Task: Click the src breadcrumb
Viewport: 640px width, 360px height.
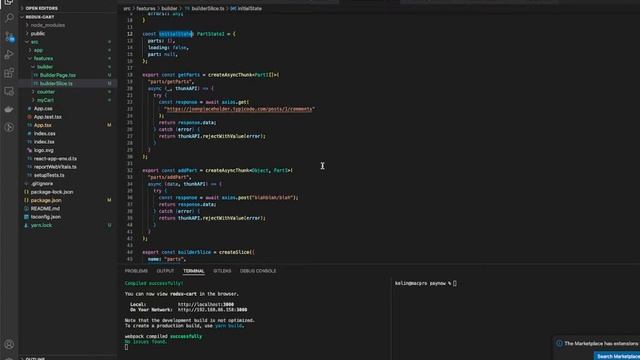Action: coord(127,9)
